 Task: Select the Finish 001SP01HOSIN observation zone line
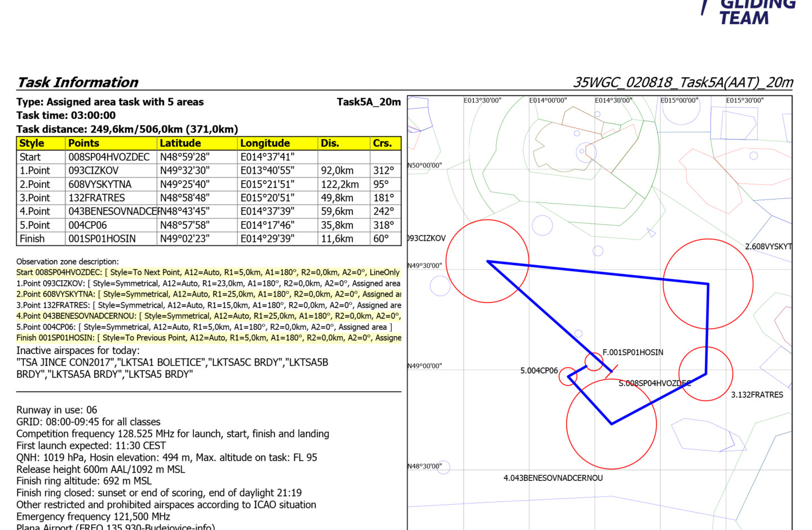coord(209,338)
